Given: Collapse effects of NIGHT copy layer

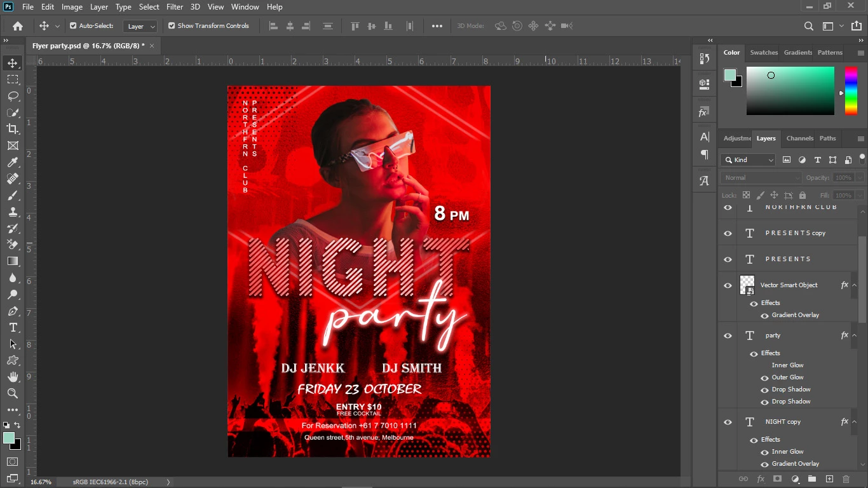Looking at the screenshot, I should click(x=854, y=422).
